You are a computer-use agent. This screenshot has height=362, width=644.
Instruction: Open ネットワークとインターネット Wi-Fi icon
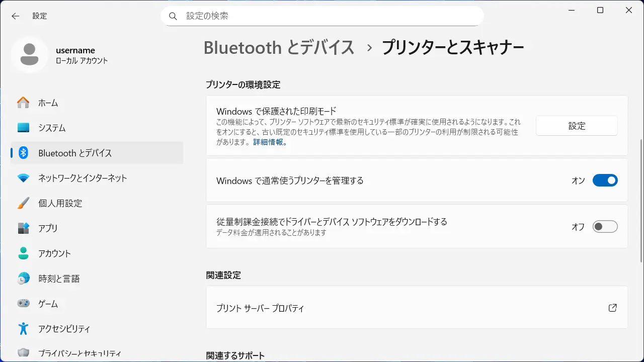click(23, 178)
